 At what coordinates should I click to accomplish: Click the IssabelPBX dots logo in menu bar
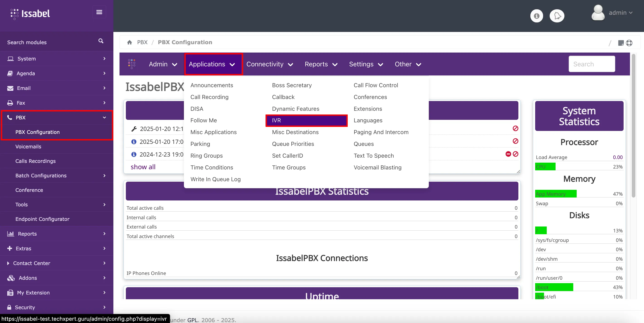click(x=132, y=64)
